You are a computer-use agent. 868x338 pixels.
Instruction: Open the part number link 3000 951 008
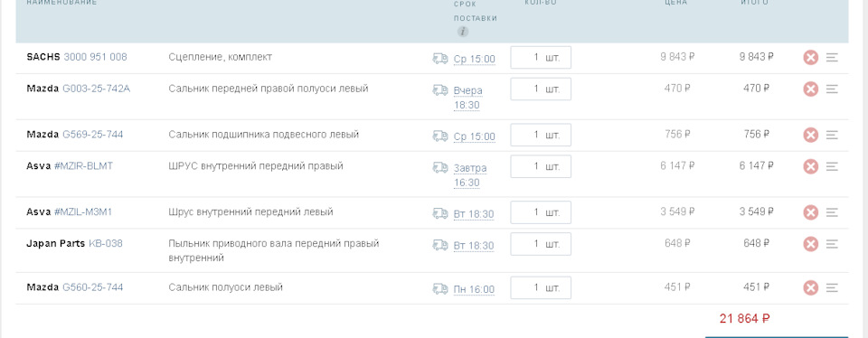point(95,57)
